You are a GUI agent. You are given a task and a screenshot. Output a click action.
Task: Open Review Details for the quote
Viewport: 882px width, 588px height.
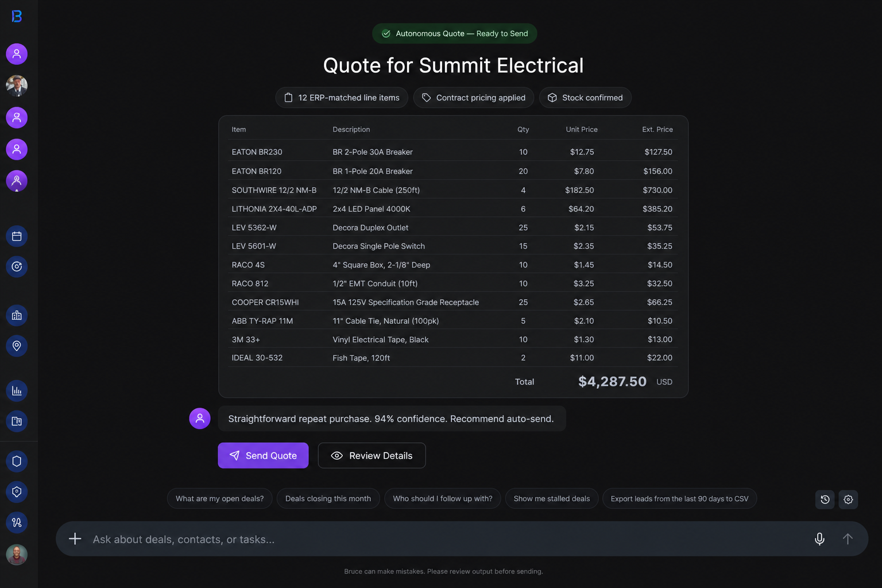point(372,455)
